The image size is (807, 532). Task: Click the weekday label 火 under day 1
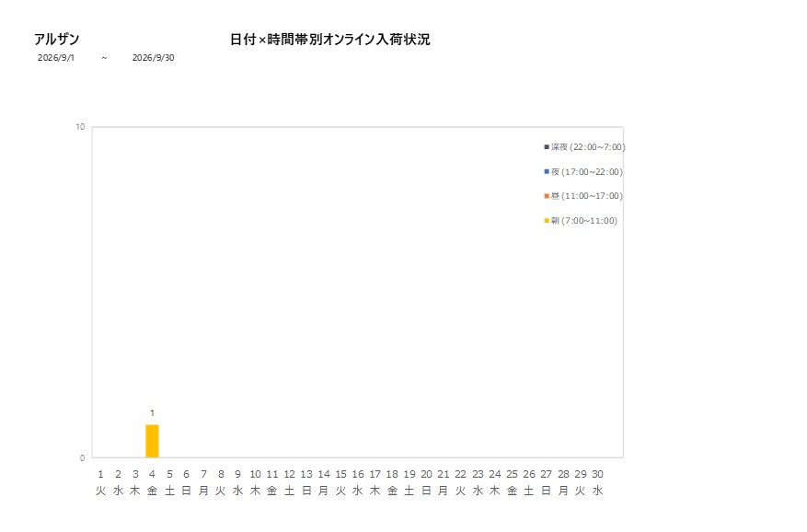point(100,491)
